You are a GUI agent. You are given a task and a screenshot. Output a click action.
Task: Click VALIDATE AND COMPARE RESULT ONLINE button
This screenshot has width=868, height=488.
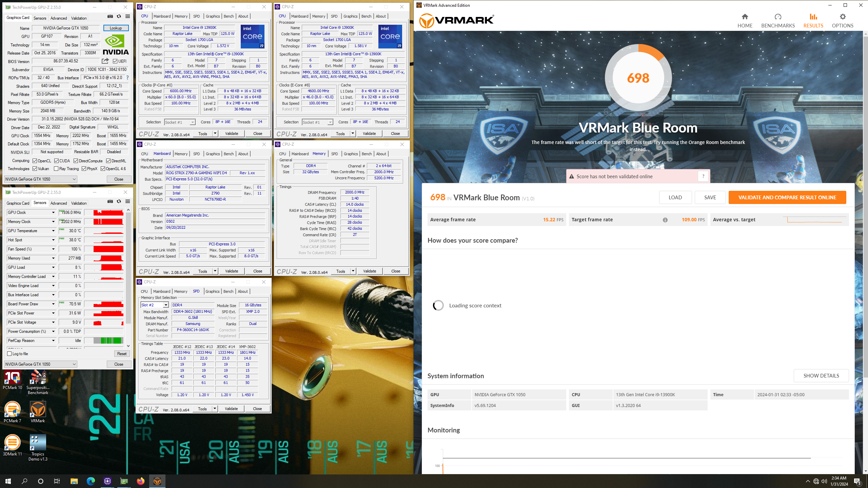click(x=787, y=198)
